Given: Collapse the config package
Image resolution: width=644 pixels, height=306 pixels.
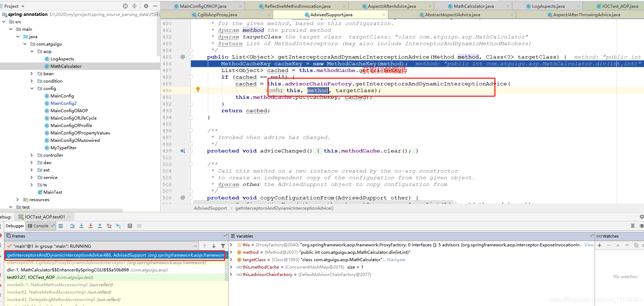Looking at the screenshot, I should pos(32,89).
